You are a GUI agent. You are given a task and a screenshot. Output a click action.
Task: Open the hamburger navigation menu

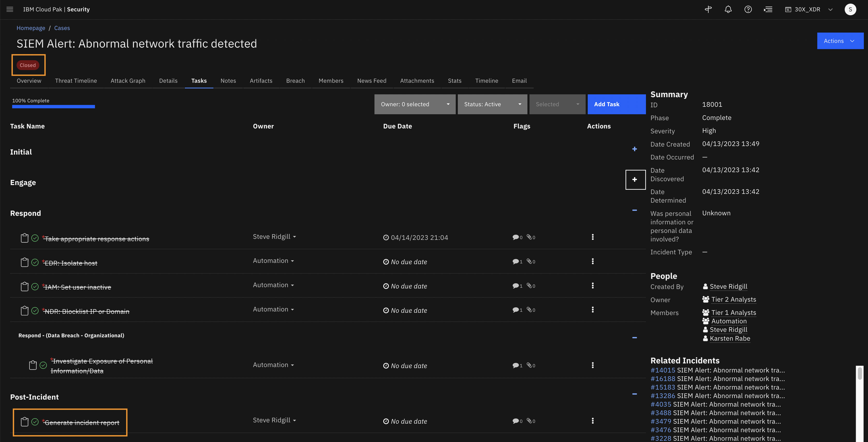(x=10, y=9)
